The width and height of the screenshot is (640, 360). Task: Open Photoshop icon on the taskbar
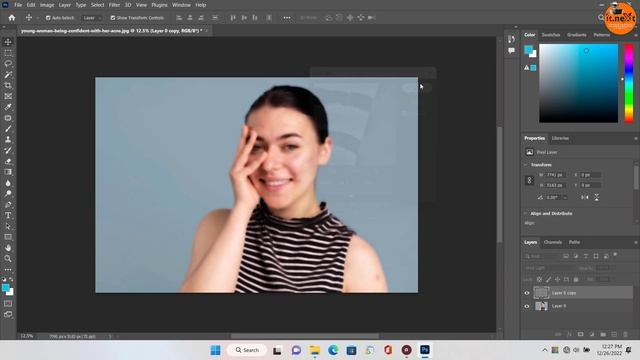tap(425, 350)
